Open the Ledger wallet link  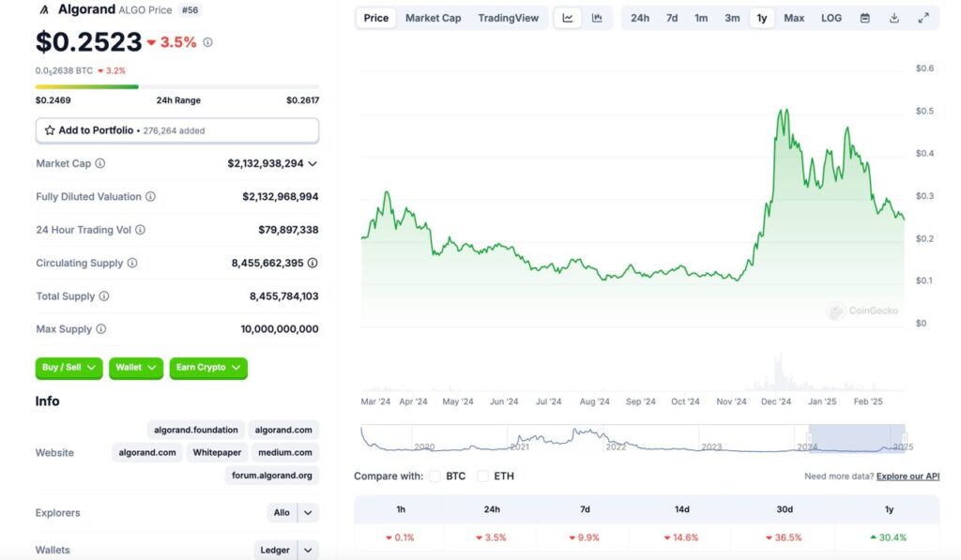(275, 551)
